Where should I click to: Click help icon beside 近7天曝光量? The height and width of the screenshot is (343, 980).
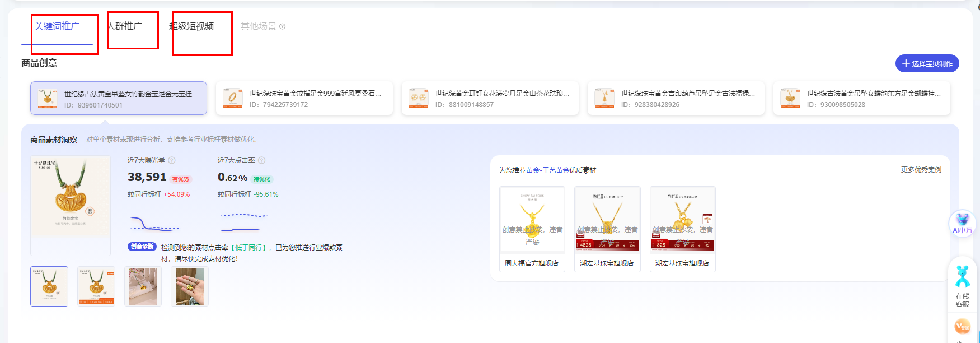[x=172, y=160]
